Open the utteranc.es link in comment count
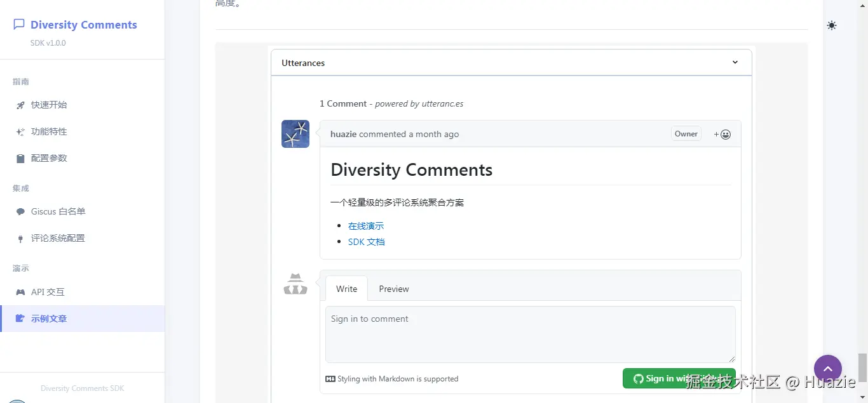The width and height of the screenshot is (868, 403). coord(442,104)
